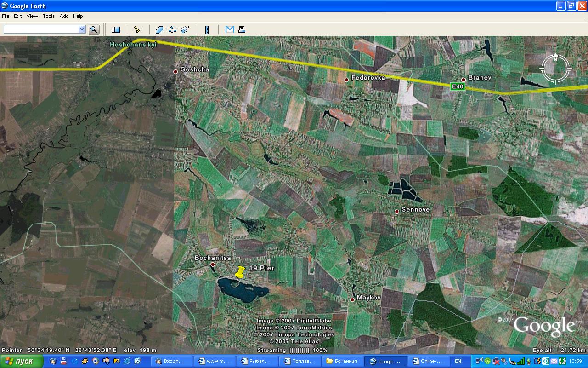Open the Ruler measurement tool
The height and width of the screenshot is (368, 588).
click(x=207, y=29)
